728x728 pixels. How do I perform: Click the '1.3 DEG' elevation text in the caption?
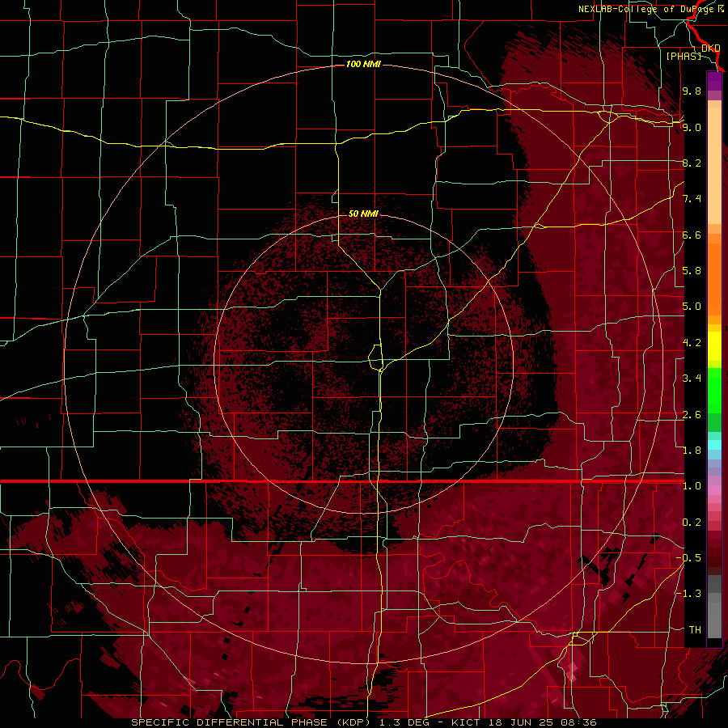(404, 722)
